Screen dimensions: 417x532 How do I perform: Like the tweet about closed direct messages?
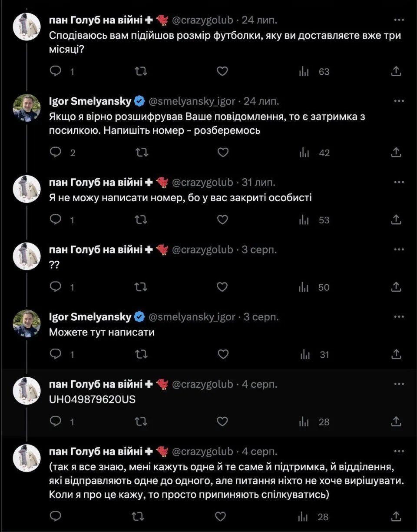point(222,220)
